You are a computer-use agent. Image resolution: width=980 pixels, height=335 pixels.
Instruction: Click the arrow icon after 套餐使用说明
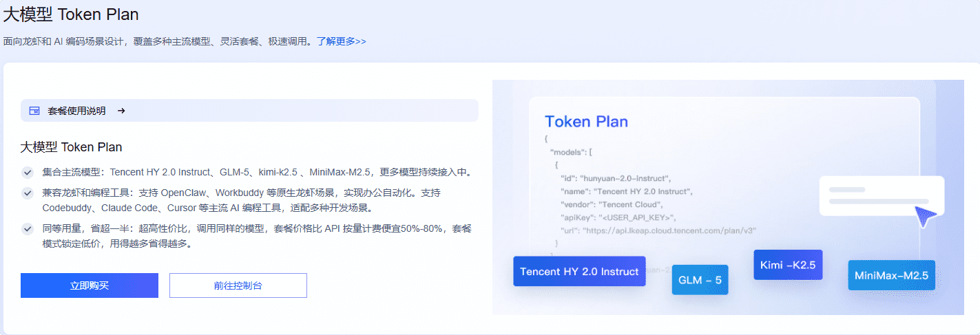point(121,111)
